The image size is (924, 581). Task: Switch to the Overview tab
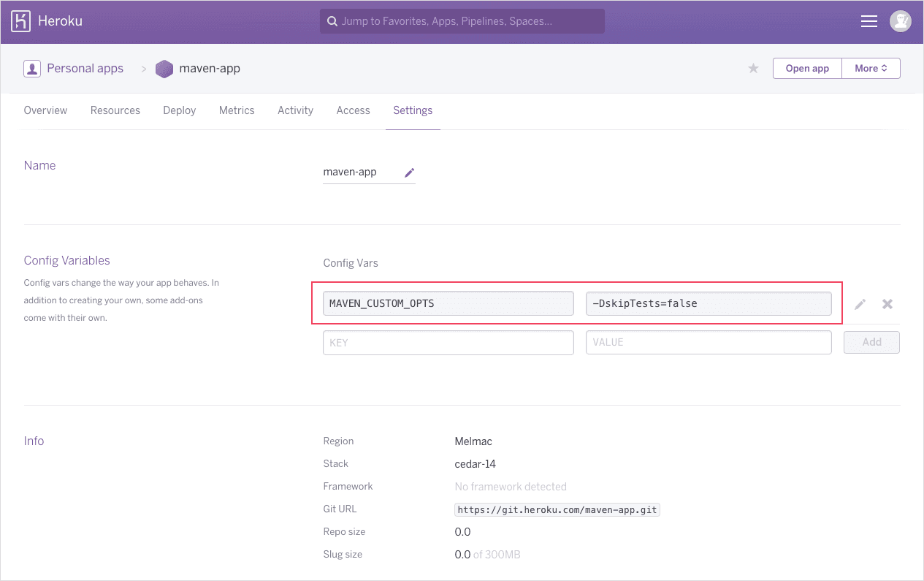(45, 110)
